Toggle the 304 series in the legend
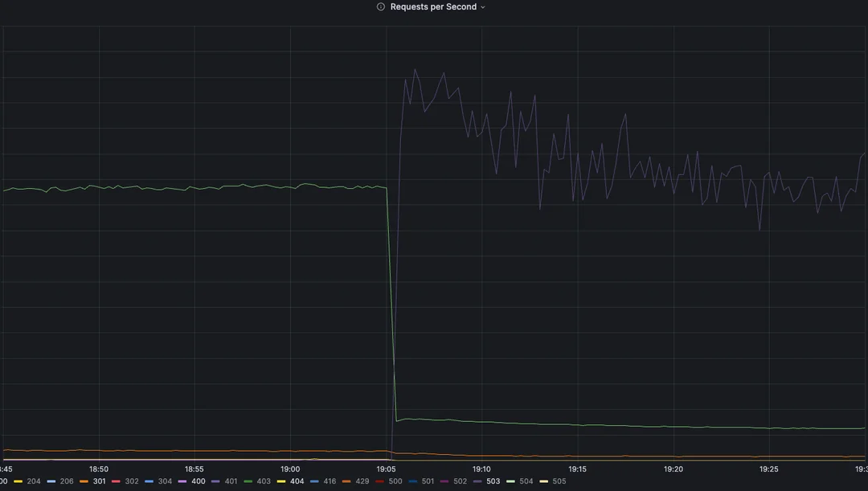Image resolution: width=868 pixels, height=491 pixels. pyautogui.click(x=165, y=481)
